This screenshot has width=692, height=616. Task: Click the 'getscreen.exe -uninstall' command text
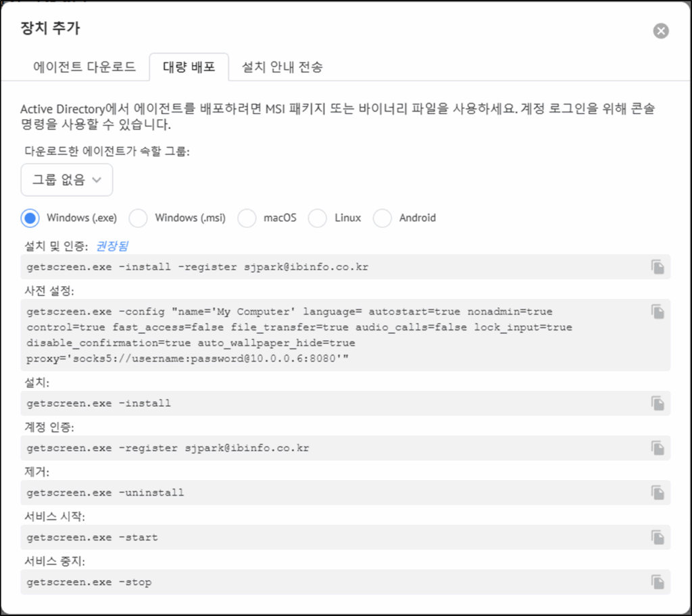105,492
